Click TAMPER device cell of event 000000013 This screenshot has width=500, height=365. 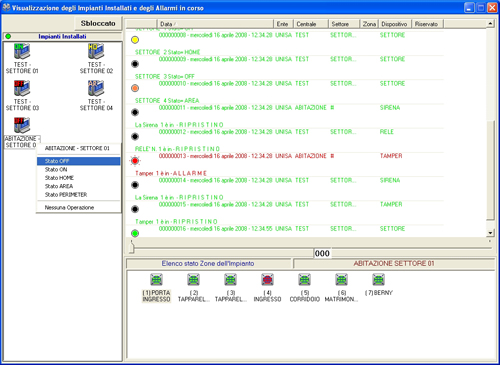click(x=391, y=156)
